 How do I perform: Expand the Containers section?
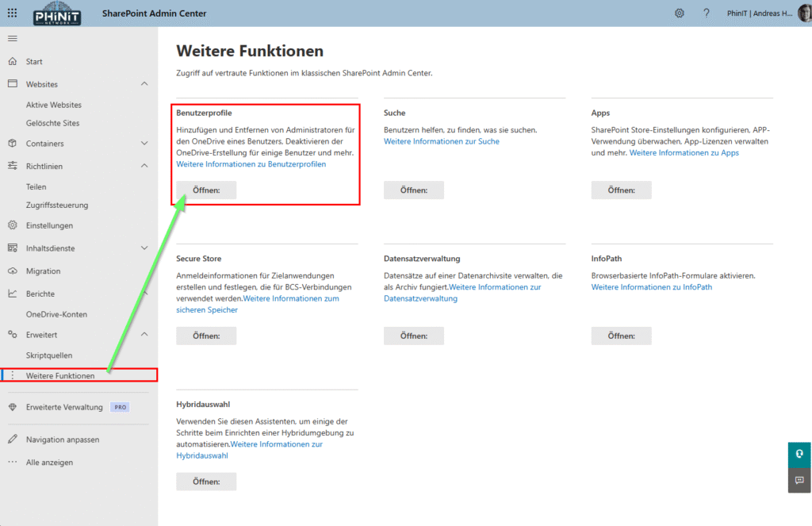coord(145,144)
